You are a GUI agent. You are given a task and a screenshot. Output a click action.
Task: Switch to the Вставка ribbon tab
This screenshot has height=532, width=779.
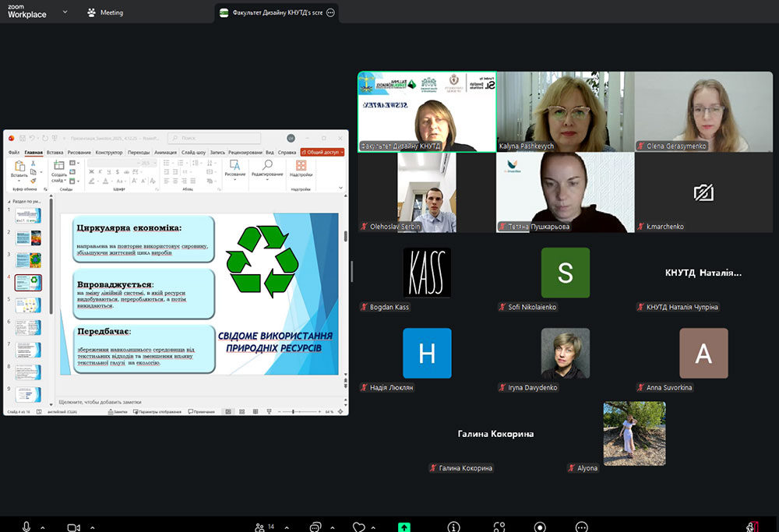55,153
